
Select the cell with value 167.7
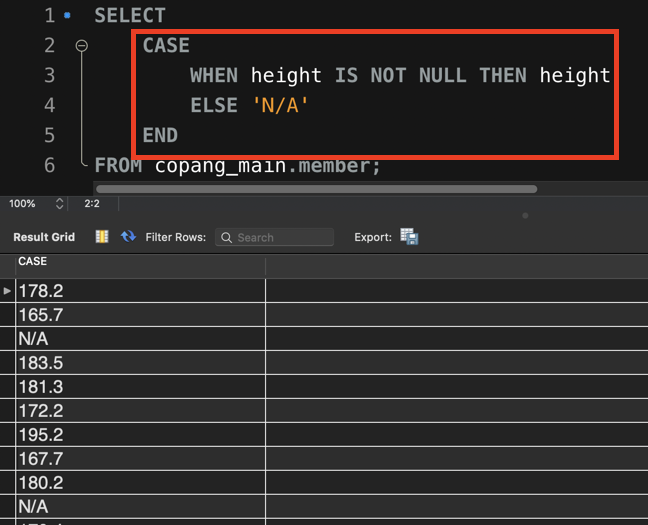pos(141,459)
